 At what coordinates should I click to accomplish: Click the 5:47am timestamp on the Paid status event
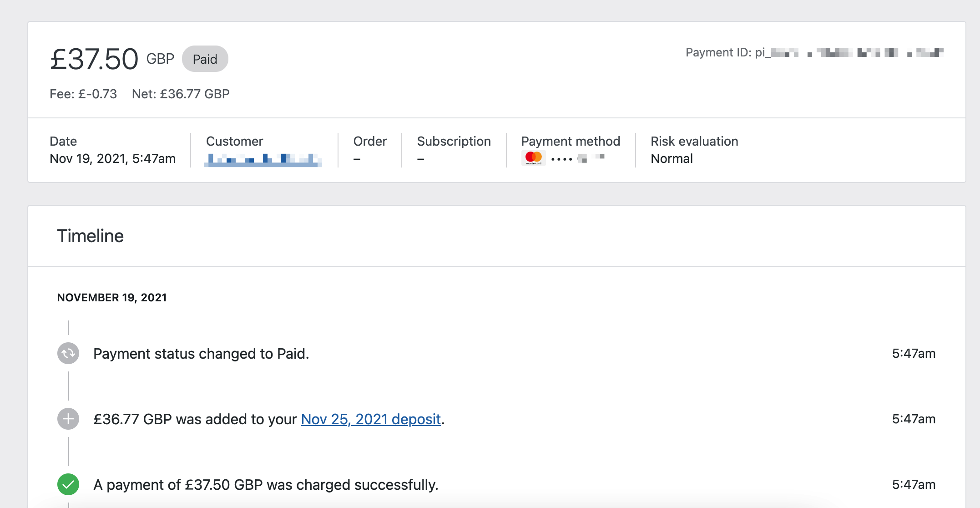913,353
